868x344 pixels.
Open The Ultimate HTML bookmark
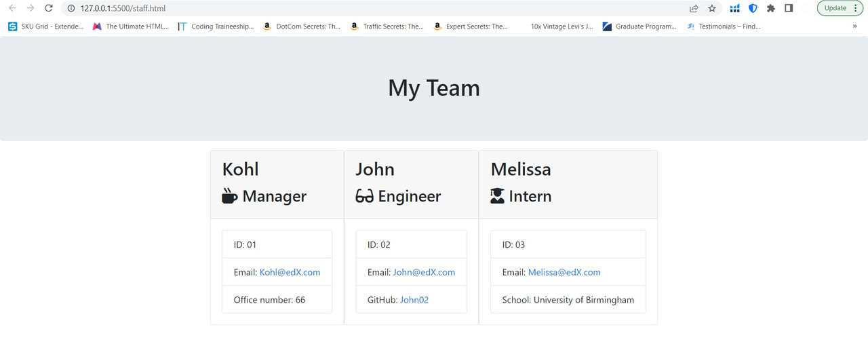click(x=131, y=26)
